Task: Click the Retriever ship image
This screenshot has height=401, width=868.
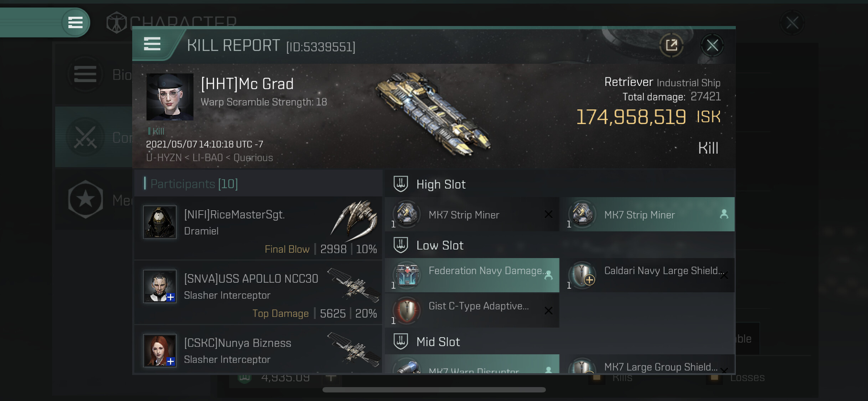Action: (x=433, y=113)
